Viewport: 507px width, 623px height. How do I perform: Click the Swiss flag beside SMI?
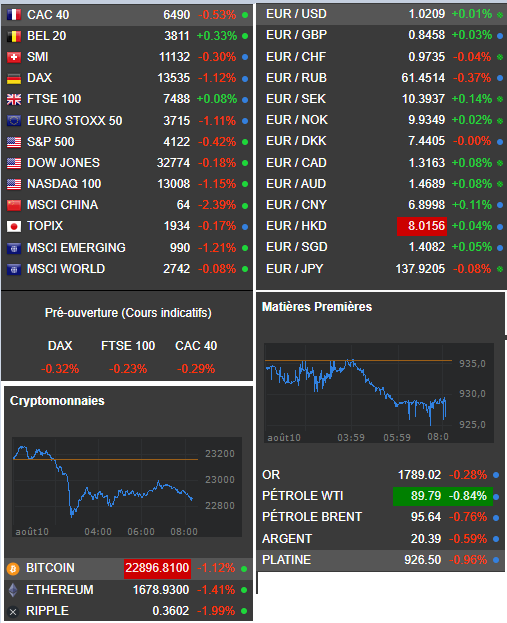coord(14,58)
